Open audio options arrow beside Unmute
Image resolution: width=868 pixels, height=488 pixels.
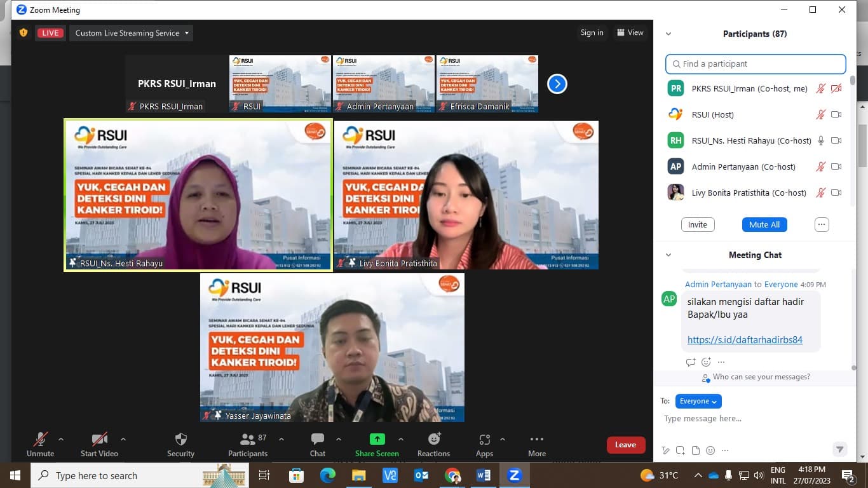click(61, 439)
